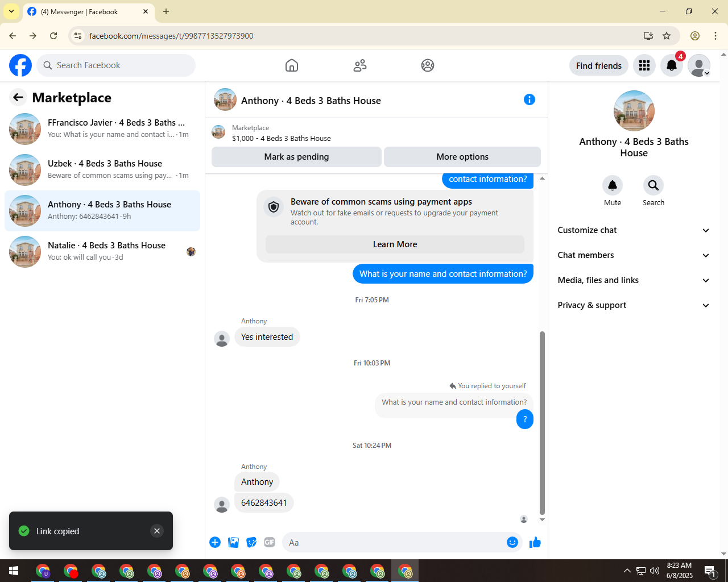Open more actions plus icon

coord(215,542)
